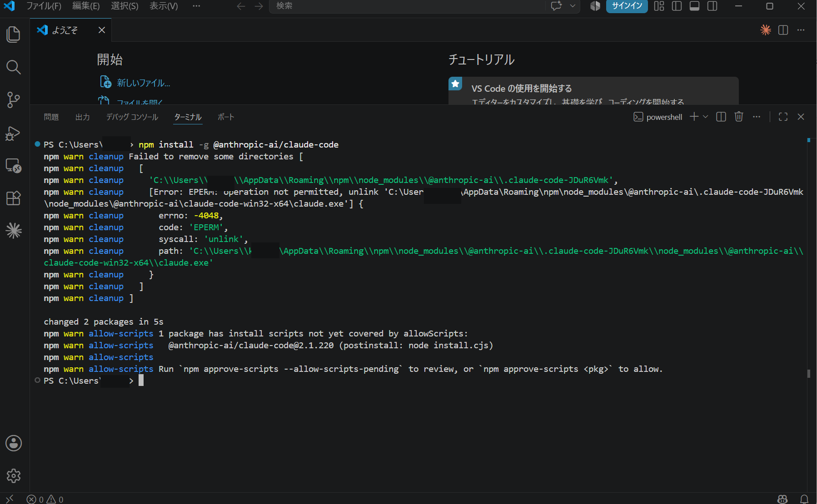The width and height of the screenshot is (817, 504).
Task: Open the Remote Explorer view
Action: click(x=14, y=166)
